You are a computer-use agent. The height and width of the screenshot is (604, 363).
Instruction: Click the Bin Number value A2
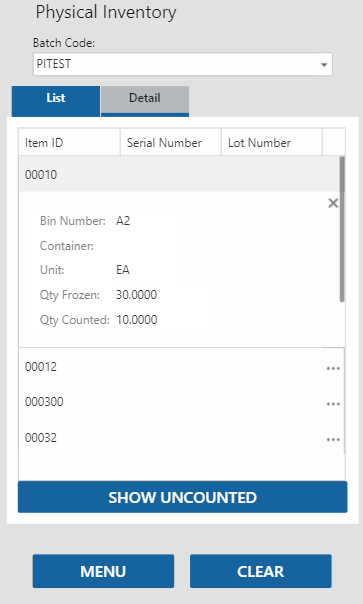(123, 221)
